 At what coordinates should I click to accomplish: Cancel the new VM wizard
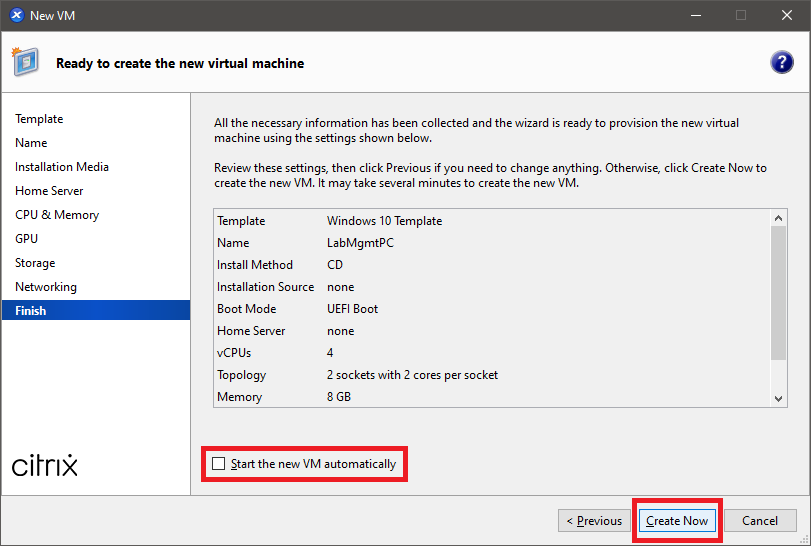point(760,521)
